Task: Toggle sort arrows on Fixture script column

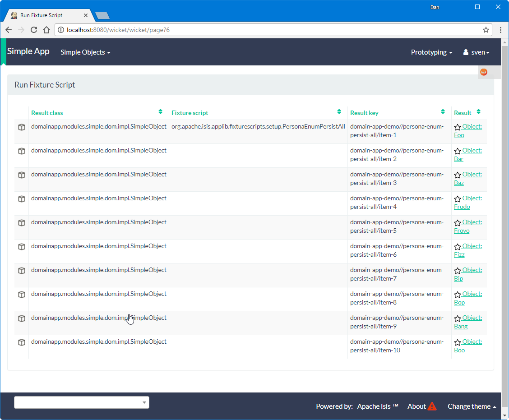Action: pos(339,112)
